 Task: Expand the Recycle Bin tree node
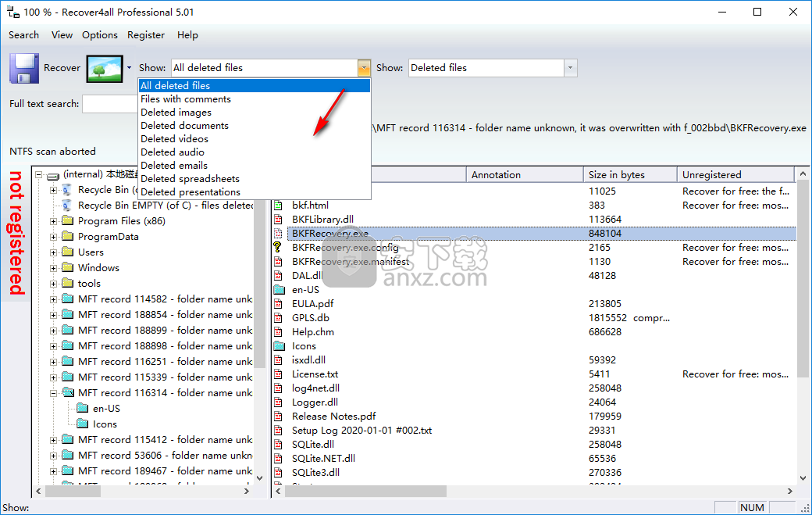coord(53,190)
